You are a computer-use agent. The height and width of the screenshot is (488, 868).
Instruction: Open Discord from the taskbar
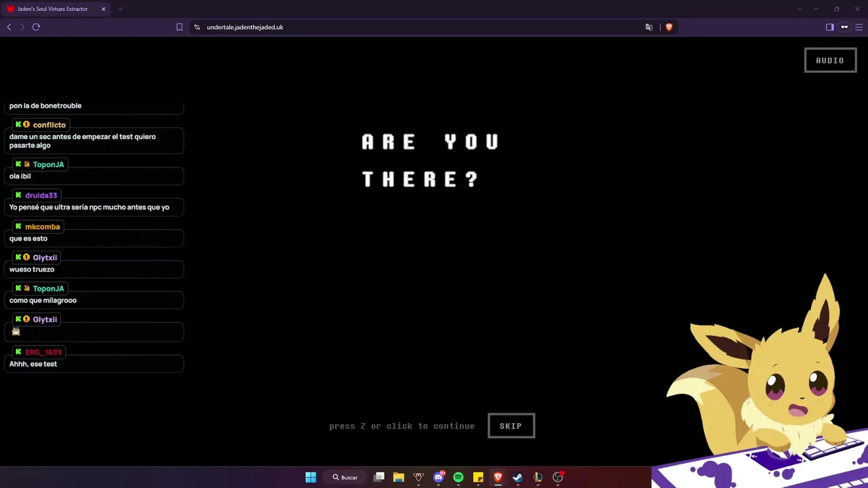coord(438,477)
